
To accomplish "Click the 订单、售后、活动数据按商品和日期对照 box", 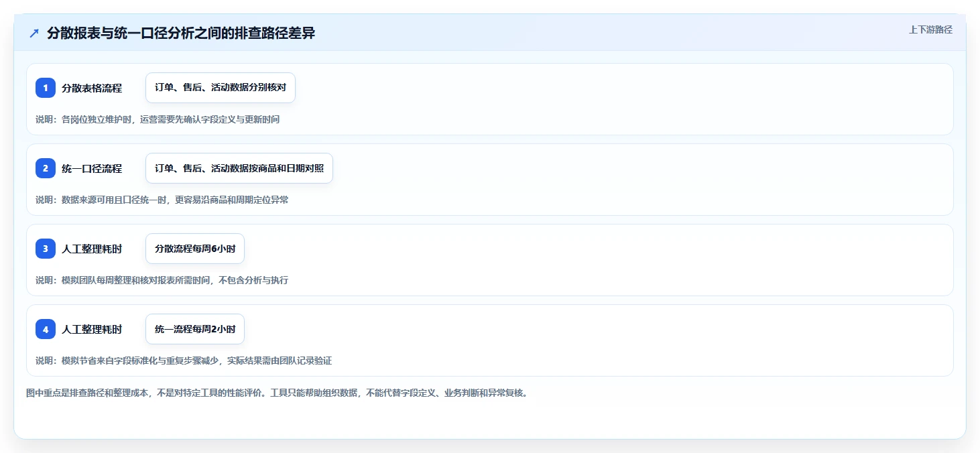I will click(x=239, y=168).
